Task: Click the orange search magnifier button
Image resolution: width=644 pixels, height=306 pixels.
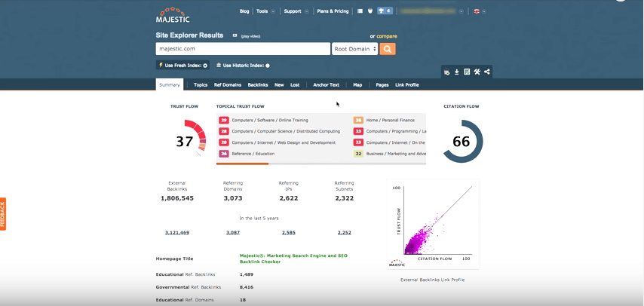Action: [x=388, y=49]
